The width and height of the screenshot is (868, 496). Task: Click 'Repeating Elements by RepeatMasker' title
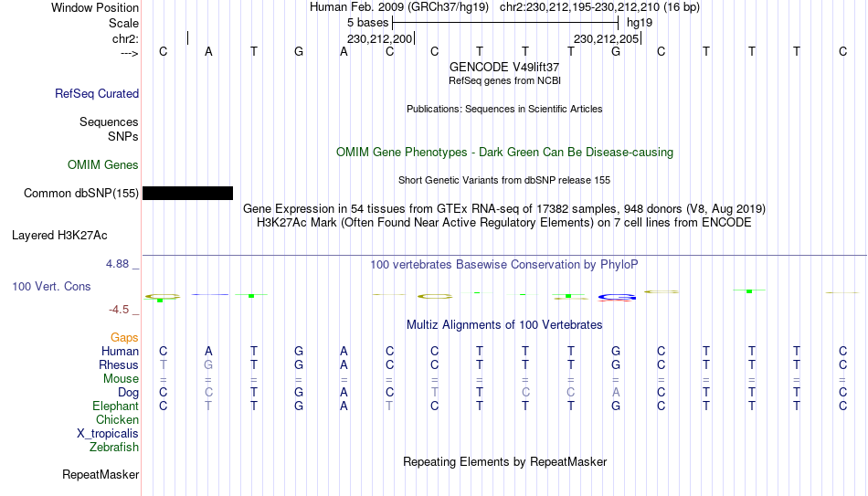pos(505,461)
